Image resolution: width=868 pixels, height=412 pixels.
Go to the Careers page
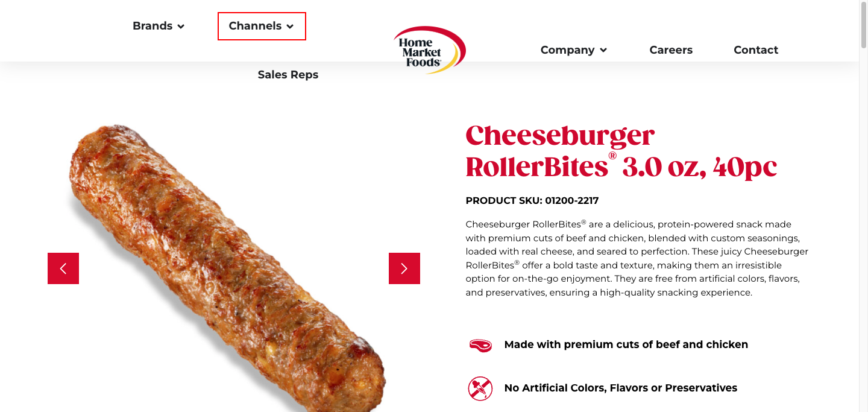[x=671, y=50]
